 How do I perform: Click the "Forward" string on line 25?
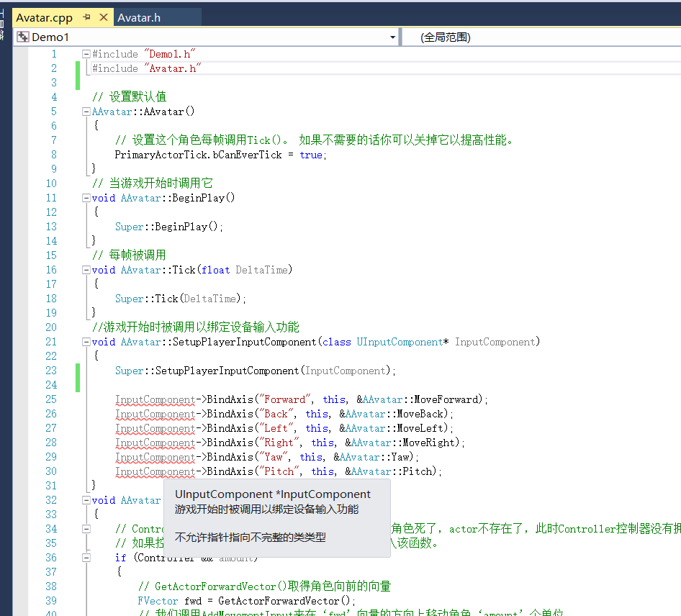[285, 399]
